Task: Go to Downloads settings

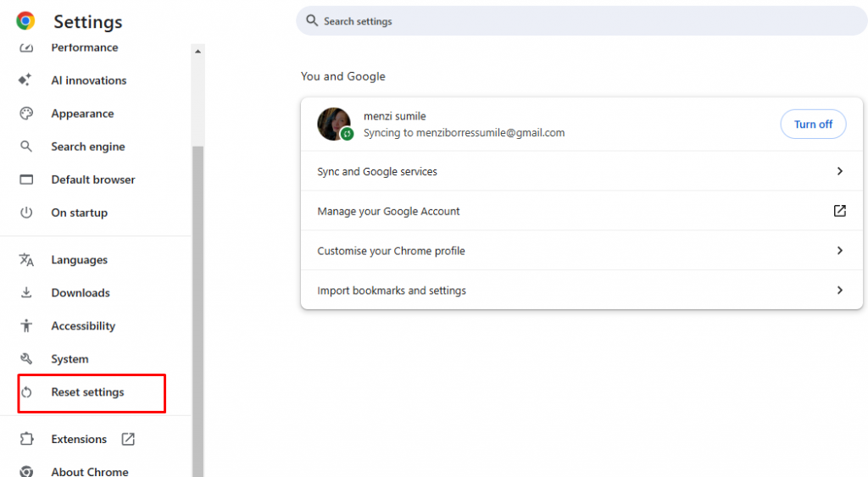Action: [x=81, y=293]
